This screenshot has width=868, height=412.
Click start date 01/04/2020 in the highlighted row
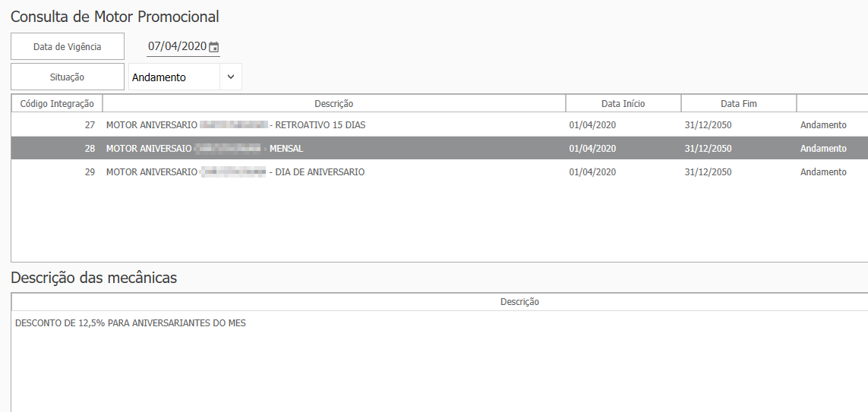pos(592,149)
